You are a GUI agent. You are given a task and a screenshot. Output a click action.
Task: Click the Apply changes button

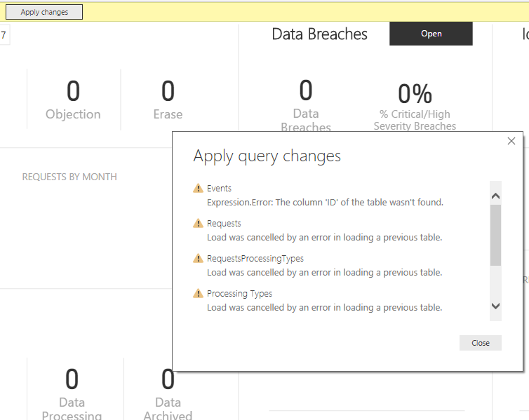(44, 12)
